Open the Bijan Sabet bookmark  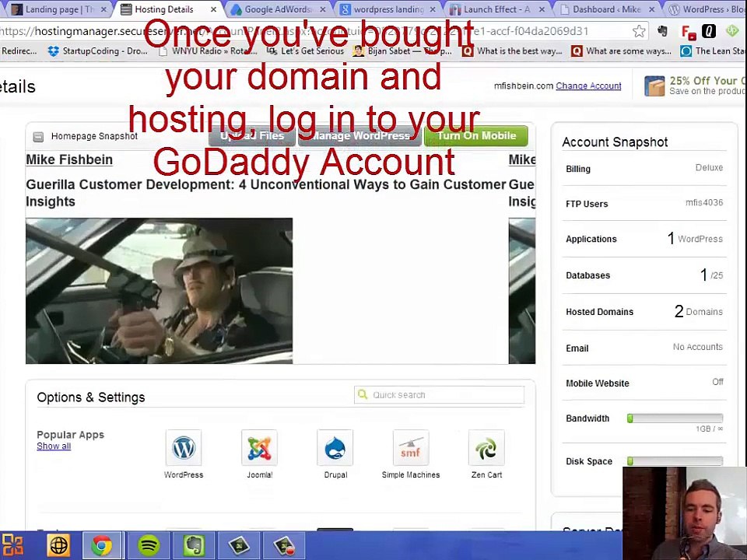click(x=402, y=51)
